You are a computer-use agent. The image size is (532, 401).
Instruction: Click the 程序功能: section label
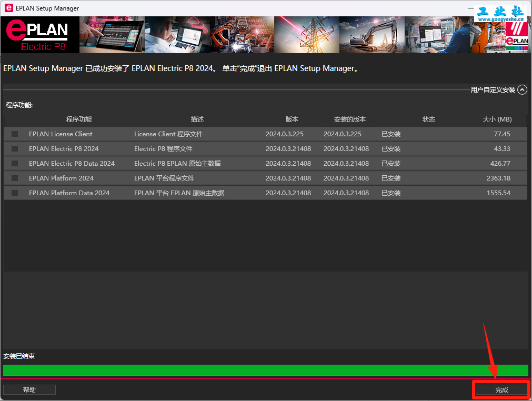[x=19, y=105]
